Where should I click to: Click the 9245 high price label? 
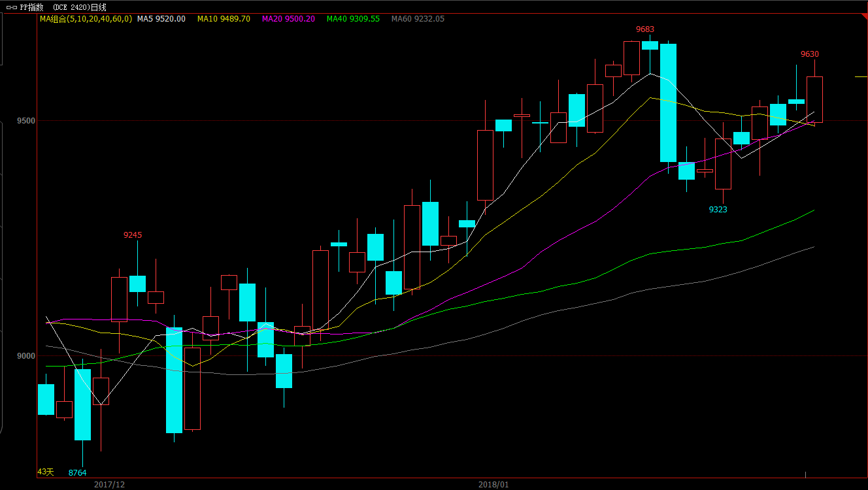click(x=133, y=235)
